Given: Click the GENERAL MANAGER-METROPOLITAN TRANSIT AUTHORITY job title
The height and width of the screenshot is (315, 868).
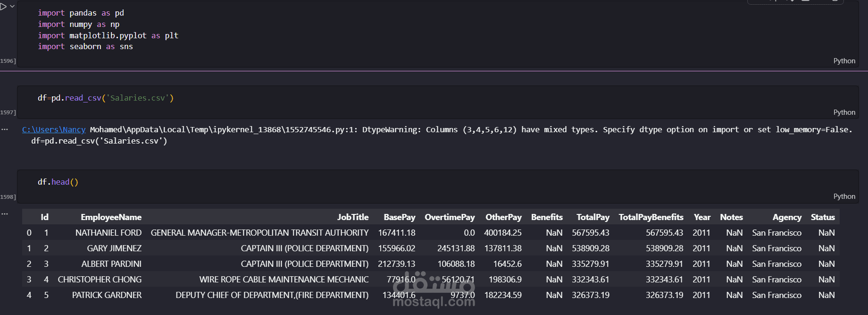Looking at the screenshot, I should tap(259, 233).
